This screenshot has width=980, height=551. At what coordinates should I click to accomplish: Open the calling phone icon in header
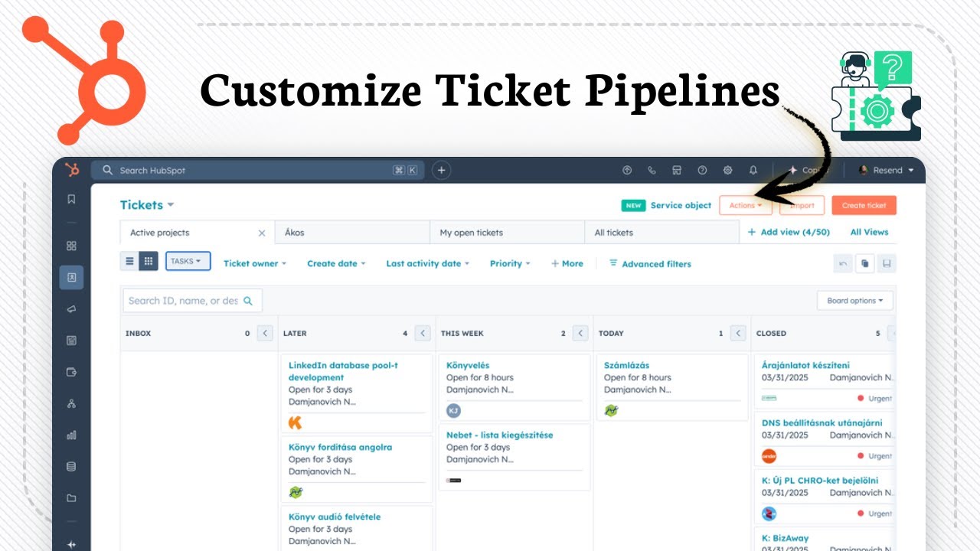(652, 170)
